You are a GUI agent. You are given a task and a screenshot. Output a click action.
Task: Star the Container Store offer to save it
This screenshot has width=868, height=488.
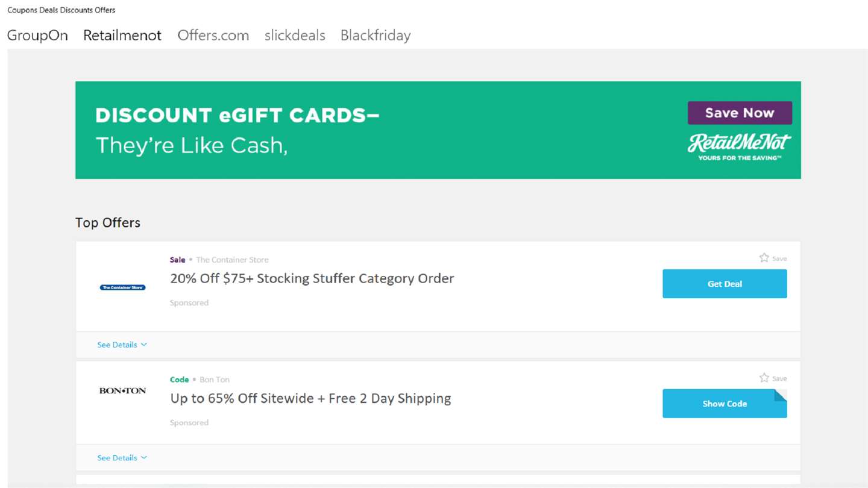(764, 258)
